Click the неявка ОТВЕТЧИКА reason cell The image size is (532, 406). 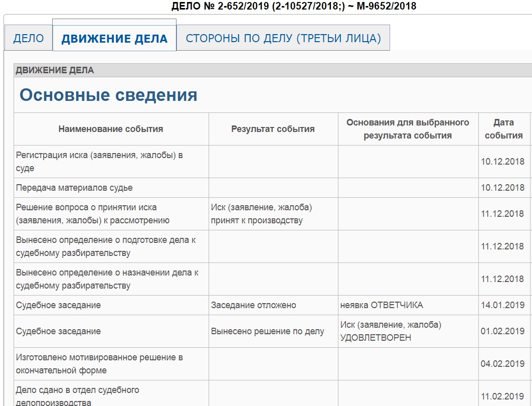[381, 305]
